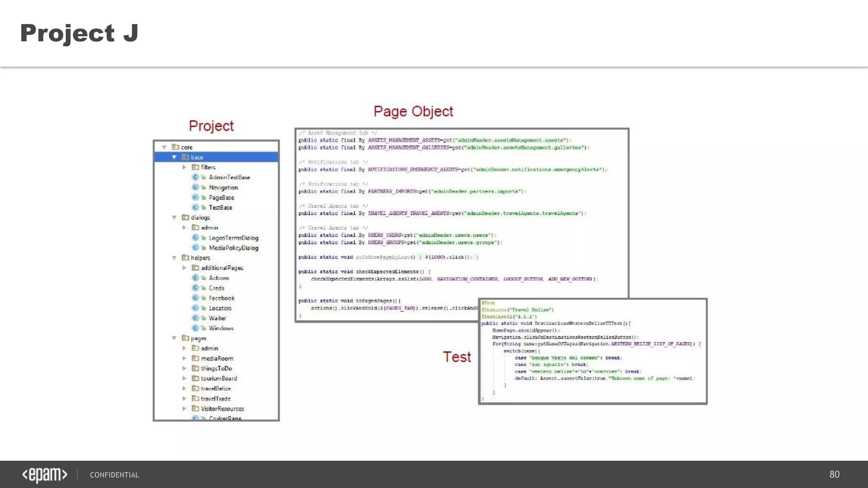Select the 'tourismBoard' folder label
Screen dimensions: 868x488
(x=219, y=378)
